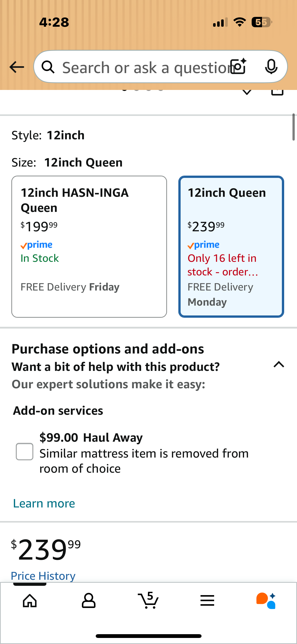
Task: Tap the microphone voice search icon
Action: pos(271,67)
